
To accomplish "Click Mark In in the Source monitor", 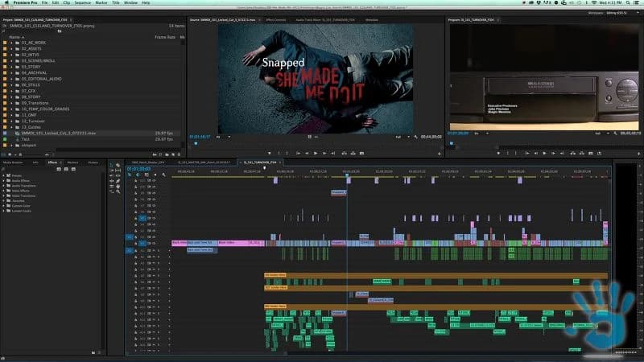I will pos(279,153).
